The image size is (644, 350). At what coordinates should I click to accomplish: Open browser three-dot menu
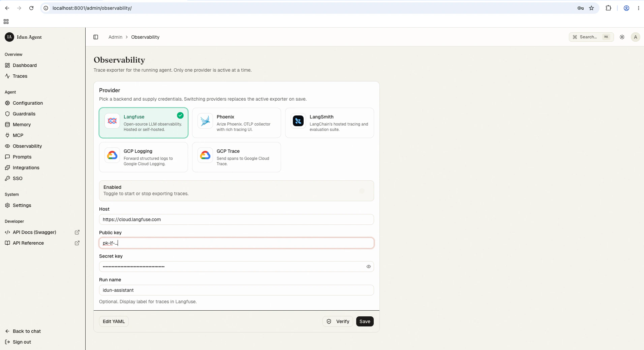pyautogui.click(x=639, y=8)
